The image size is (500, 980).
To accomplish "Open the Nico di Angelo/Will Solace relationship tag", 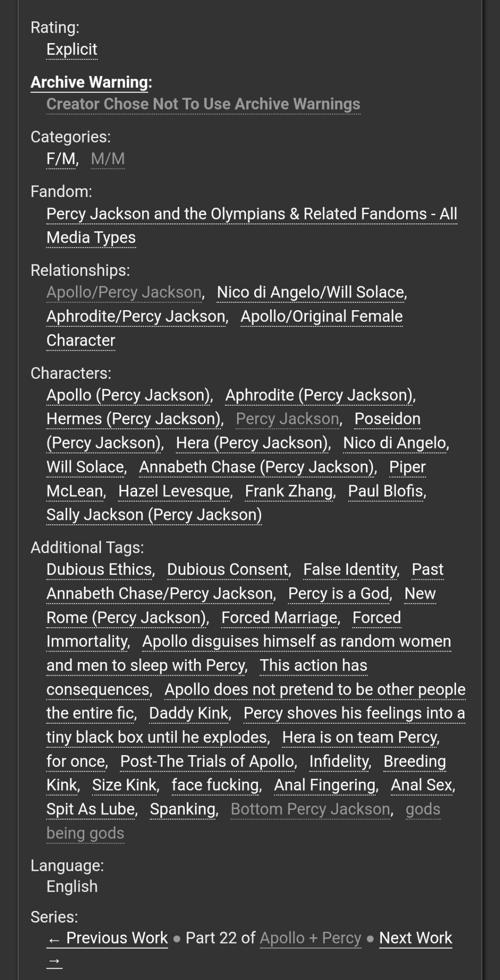I will click(311, 293).
